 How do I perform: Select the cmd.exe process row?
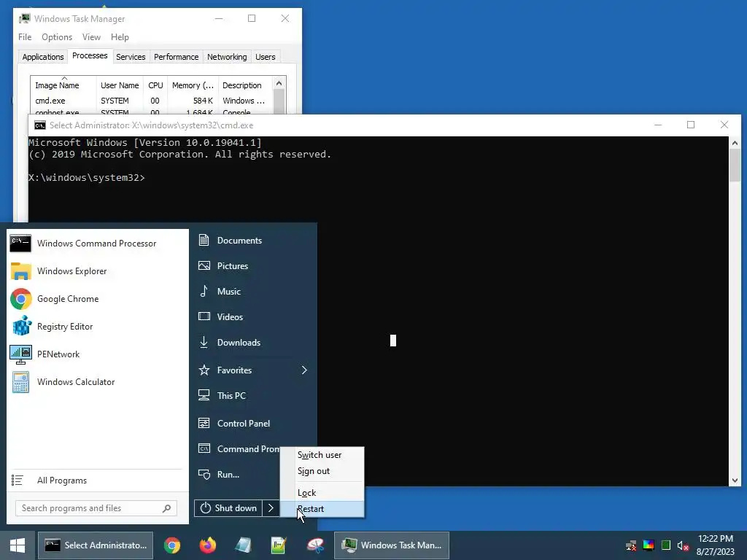tap(152, 101)
